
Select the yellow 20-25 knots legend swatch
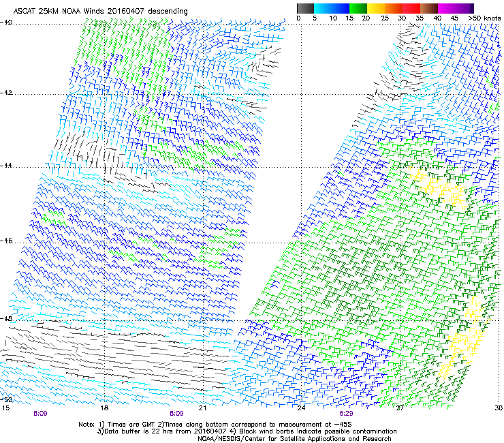pyautogui.click(x=376, y=8)
